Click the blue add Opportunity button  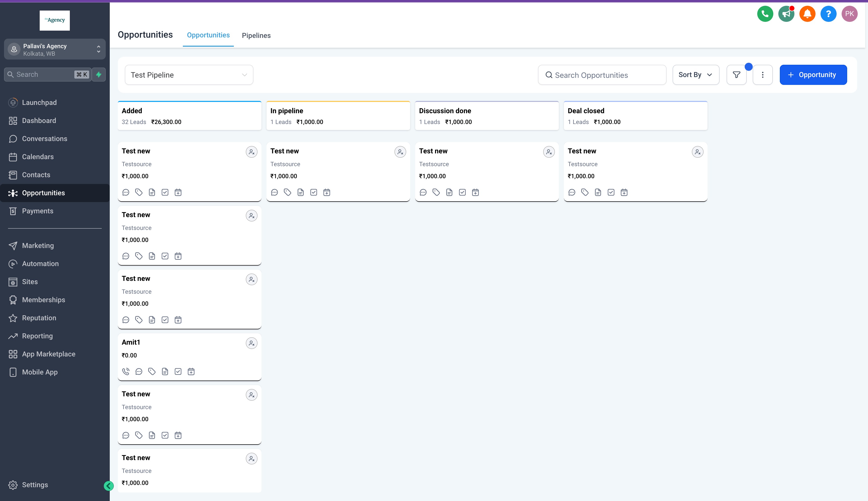pos(813,75)
